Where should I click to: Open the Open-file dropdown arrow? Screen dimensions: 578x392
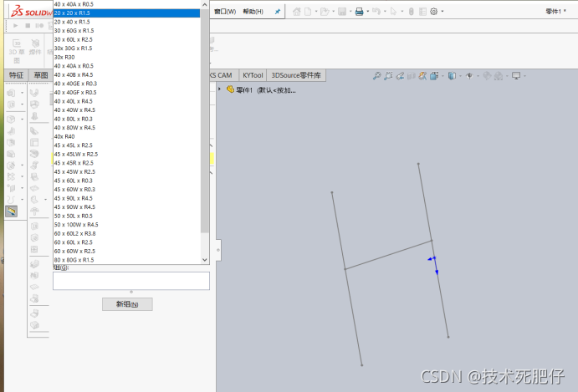point(333,12)
